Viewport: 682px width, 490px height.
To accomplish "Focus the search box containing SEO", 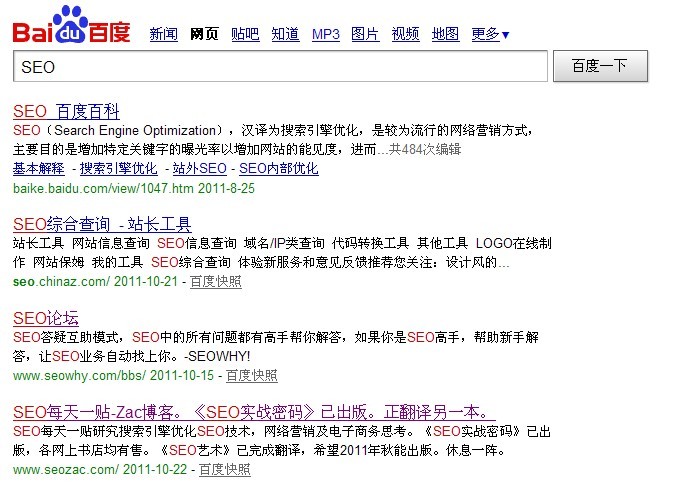I will (x=280, y=66).
